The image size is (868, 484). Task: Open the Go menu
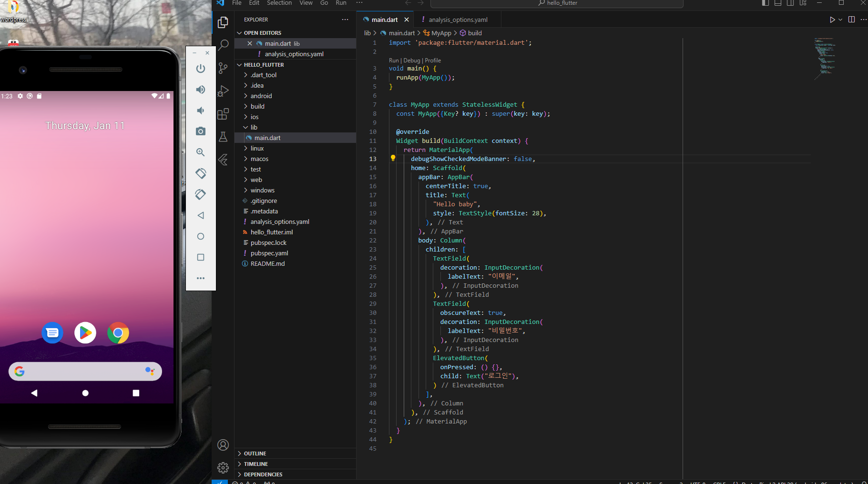point(324,3)
